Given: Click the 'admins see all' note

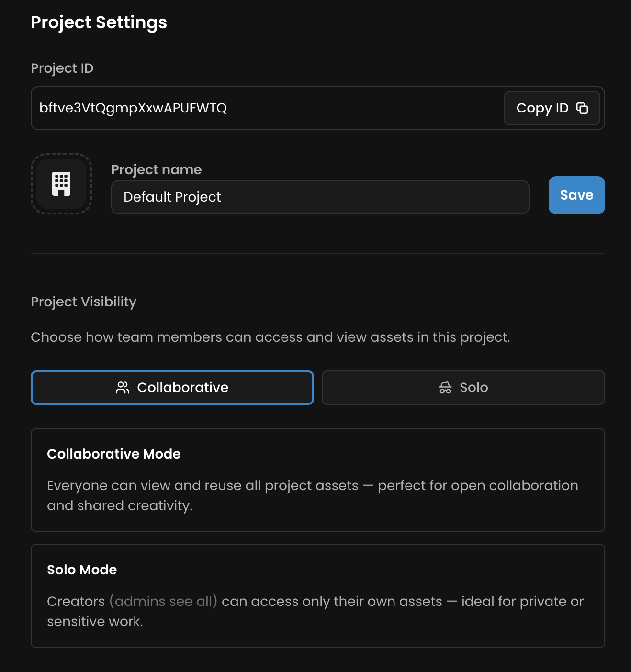Looking at the screenshot, I should (163, 601).
